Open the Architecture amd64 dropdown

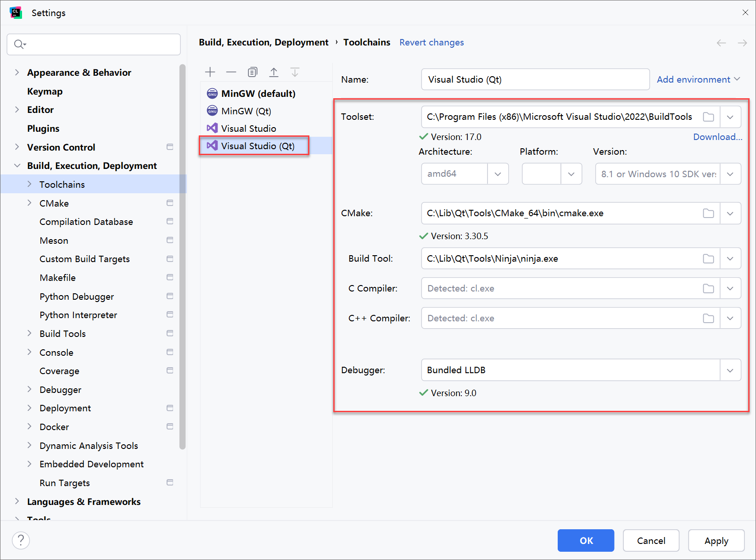pyautogui.click(x=498, y=174)
